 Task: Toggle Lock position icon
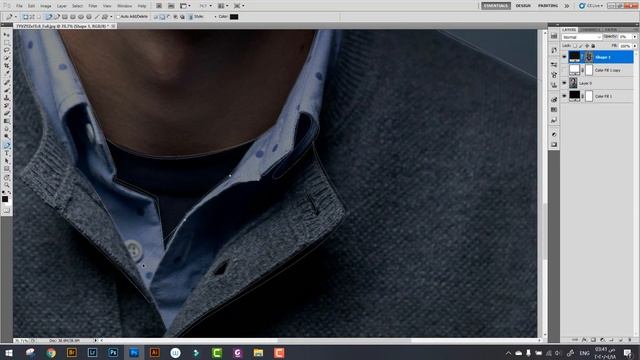tap(587, 46)
